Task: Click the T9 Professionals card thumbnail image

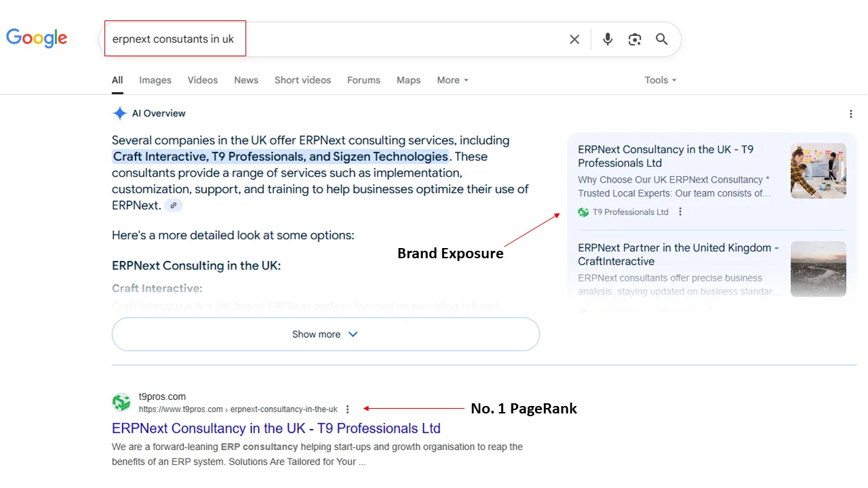Action: pyautogui.click(x=818, y=171)
